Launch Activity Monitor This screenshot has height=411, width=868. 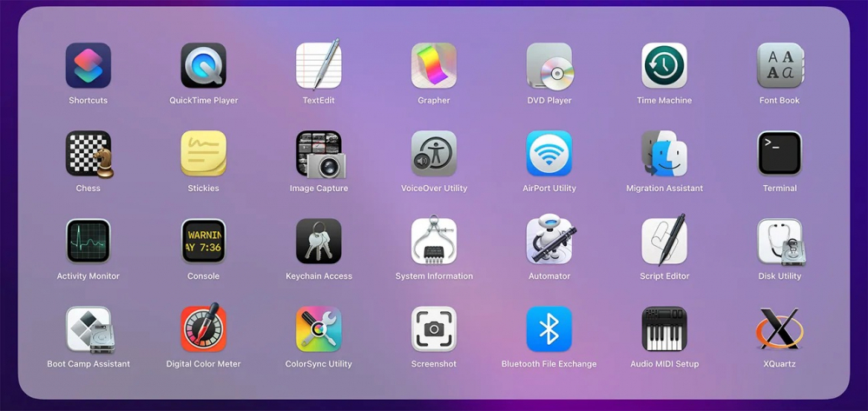(88, 242)
